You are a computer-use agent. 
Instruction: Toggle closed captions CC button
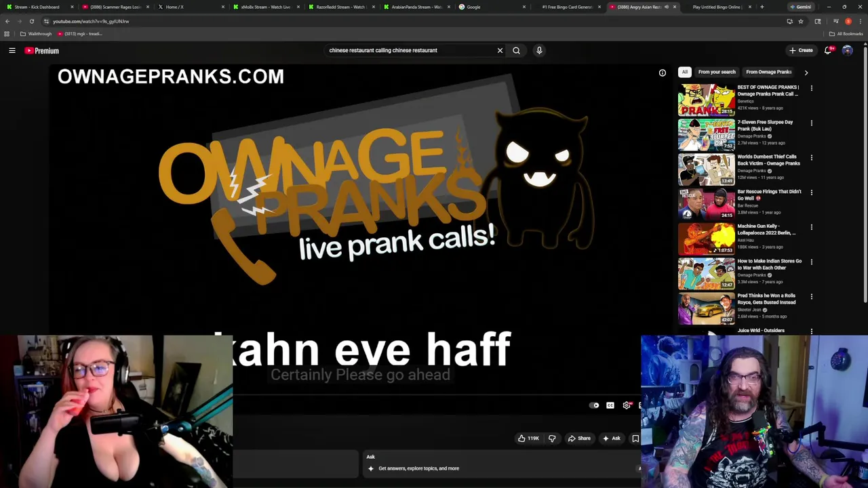[x=610, y=405]
